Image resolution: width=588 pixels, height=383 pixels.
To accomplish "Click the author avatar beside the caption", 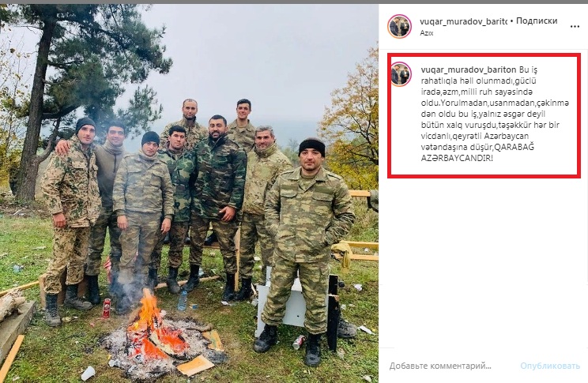I will 401,74.
